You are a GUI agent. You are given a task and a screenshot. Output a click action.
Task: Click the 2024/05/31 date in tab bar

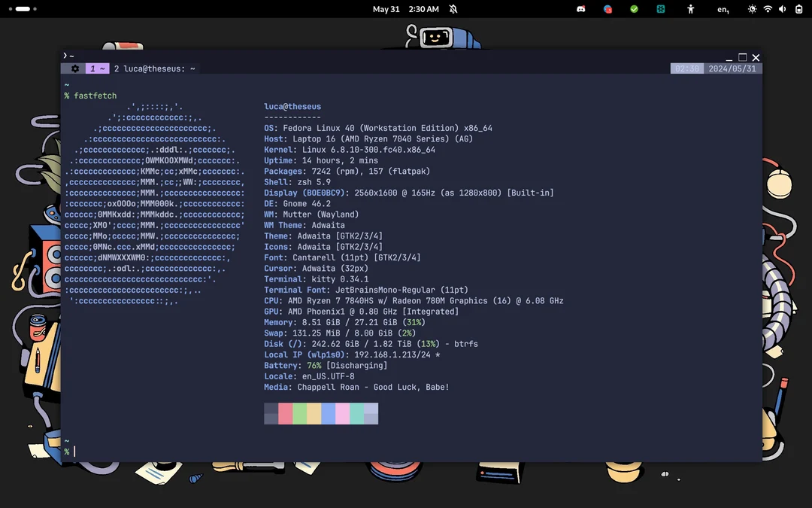point(733,68)
